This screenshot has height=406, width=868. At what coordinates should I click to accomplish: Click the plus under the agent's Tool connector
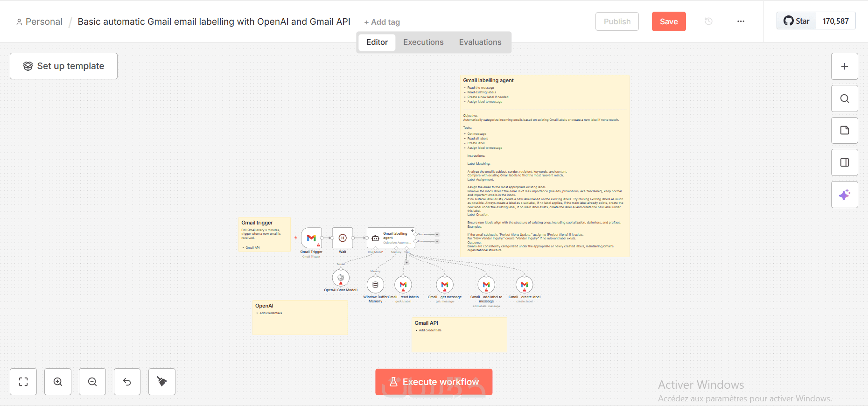(407, 262)
